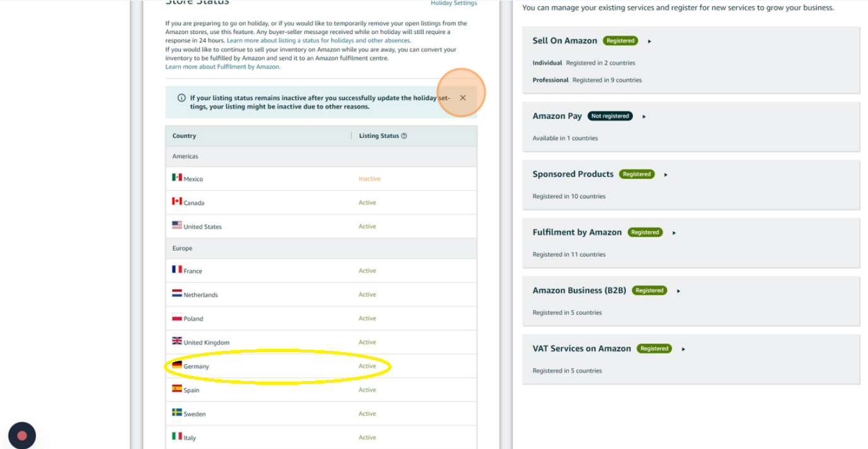The height and width of the screenshot is (449, 868).
Task: Open Holiday Settings link
Action: pyautogui.click(x=453, y=3)
